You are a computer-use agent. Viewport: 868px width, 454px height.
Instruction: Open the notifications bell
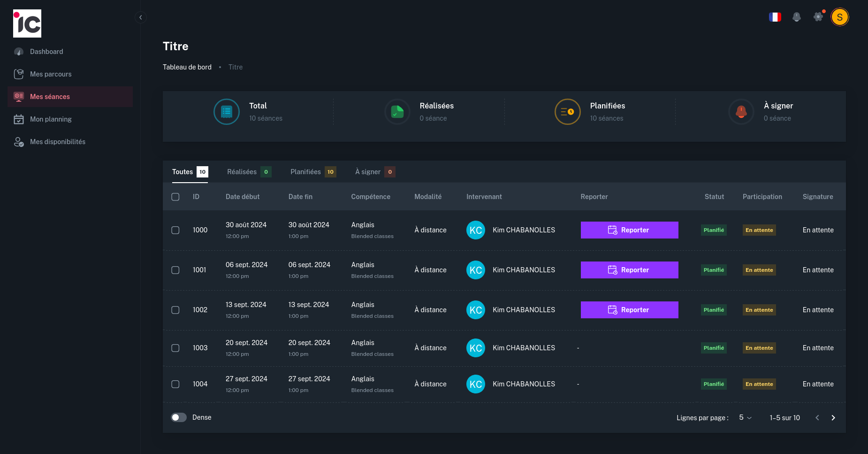796,17
